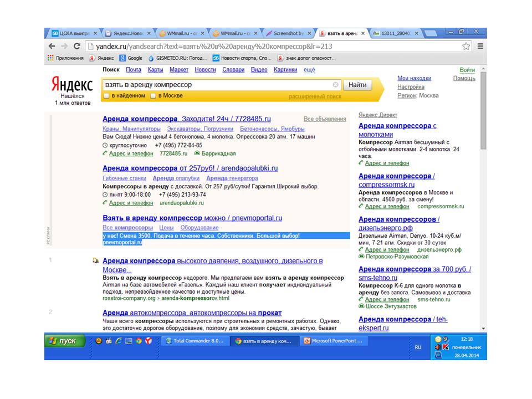Switch to Microsoft PowerPoint in the taskbar
532x399 pixels.
(334, 341)
